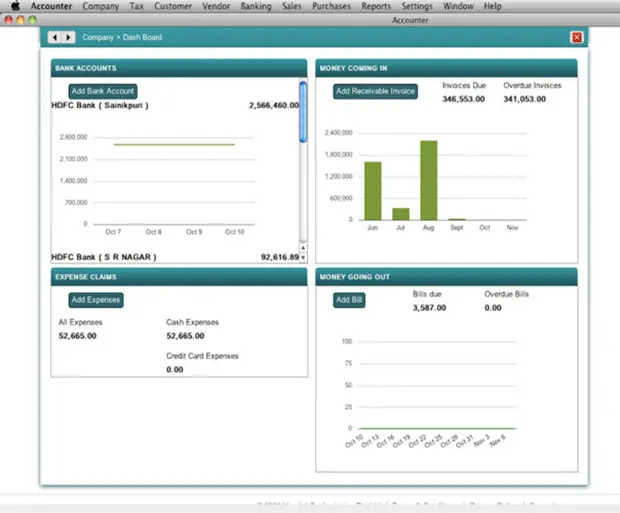Click the Overdue Bills amount 0.00
620x513 pixels.
(493, 308)
